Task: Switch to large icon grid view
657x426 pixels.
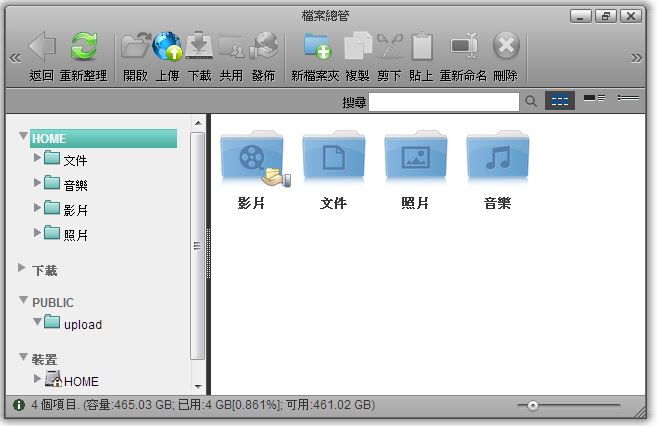Action: click(x=559, y=101)
